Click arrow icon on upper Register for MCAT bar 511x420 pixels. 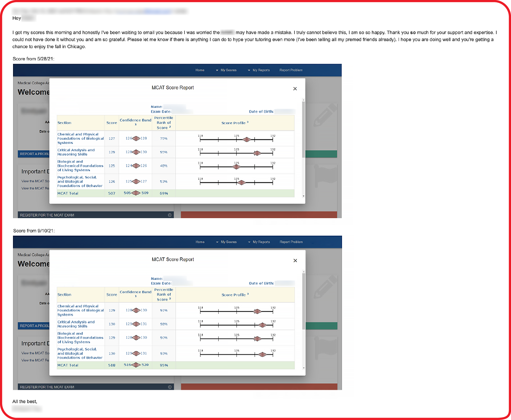[170, 215]
